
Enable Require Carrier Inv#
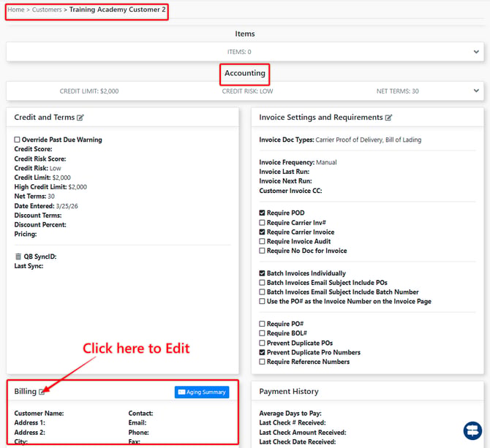coord(263,223)
